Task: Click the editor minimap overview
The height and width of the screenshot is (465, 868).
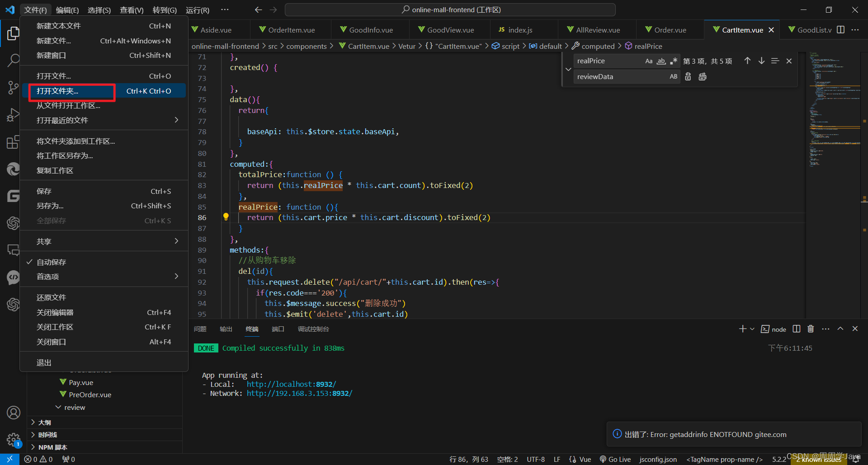Action: (x=834, y=185)
